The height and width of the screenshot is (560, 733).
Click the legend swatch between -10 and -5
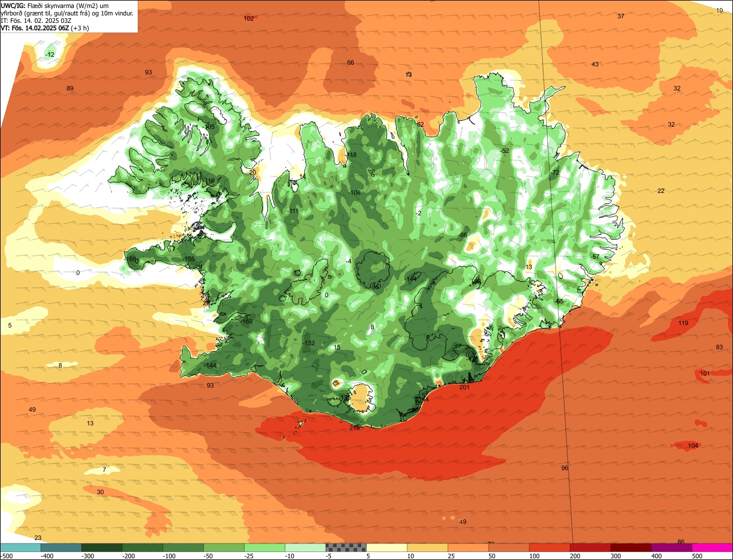[x=305, y=547]
